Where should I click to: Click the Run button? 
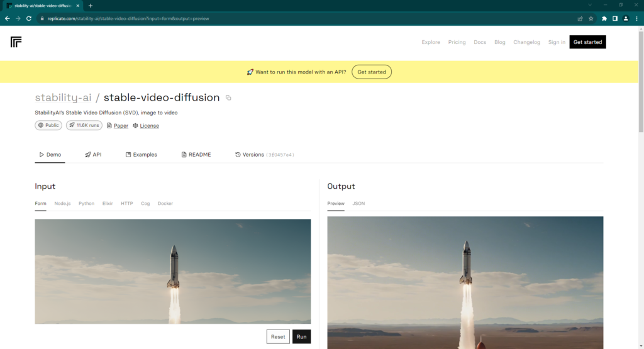(x=301, y=336)
